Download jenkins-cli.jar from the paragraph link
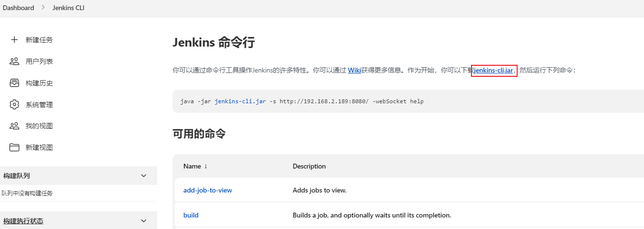 coord(494,70)
